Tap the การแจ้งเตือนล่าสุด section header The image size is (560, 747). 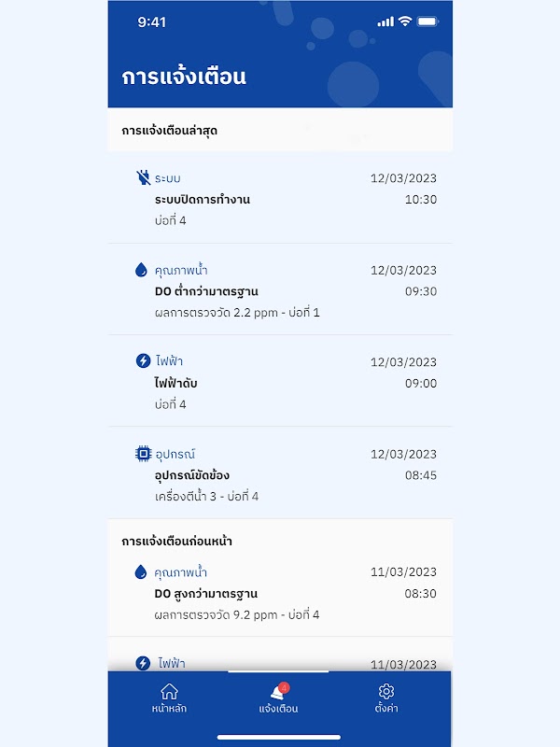(x=170, y=131)
